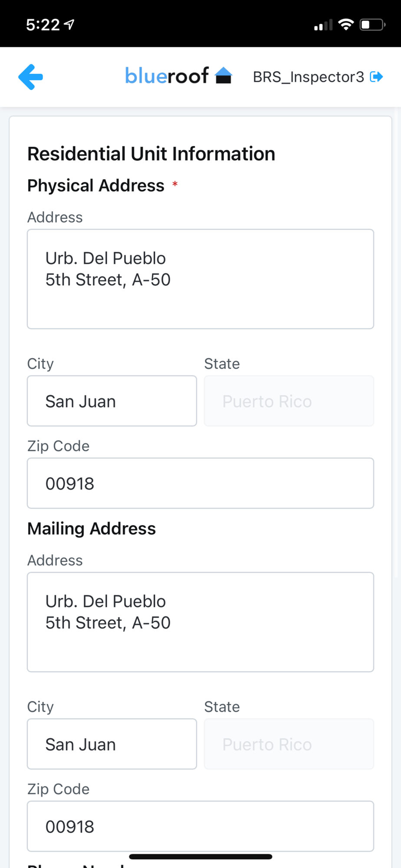The height and width of the screenshot is (868, 401).
Task: Edit the Physical Address text box
Action: point(200,279)
